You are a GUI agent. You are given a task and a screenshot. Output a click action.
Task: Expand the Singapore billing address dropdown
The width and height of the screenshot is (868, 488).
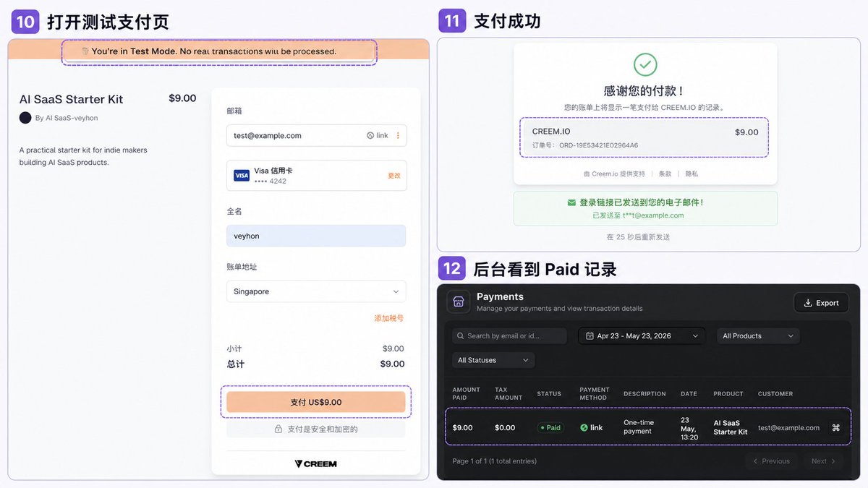316,291
